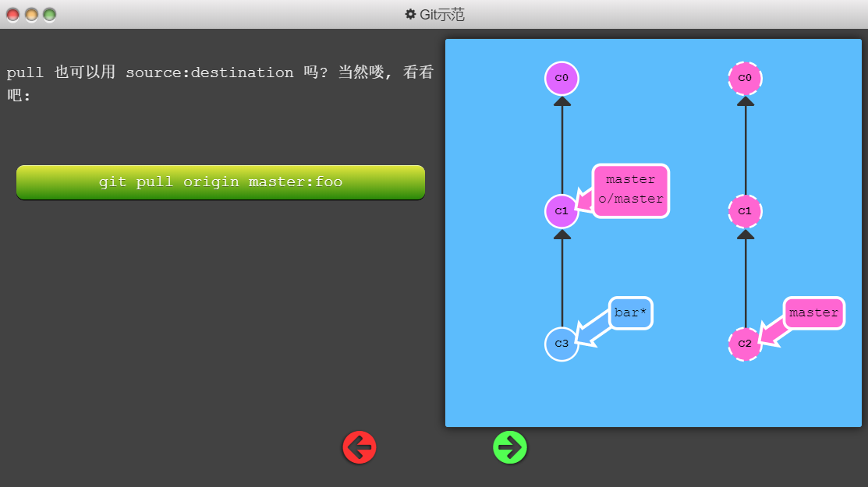Click the blue c3 commit node
The width and height of the screenshot is (868, 487).
[x=562, y=344]
